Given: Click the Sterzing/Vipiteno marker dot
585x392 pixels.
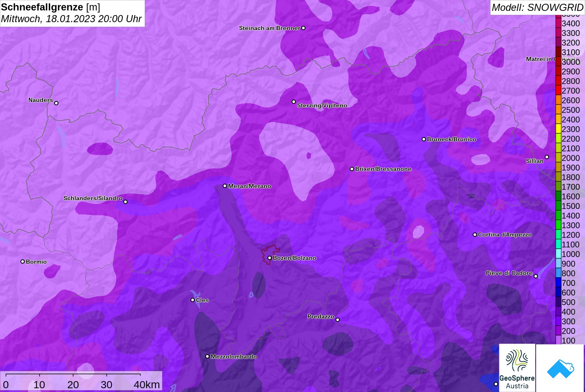Looking at the screenshot, I should 294,102.
